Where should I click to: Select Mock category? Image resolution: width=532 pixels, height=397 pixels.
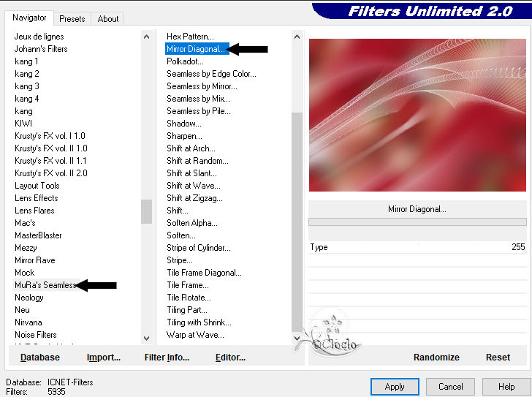(x=24, y=273)
